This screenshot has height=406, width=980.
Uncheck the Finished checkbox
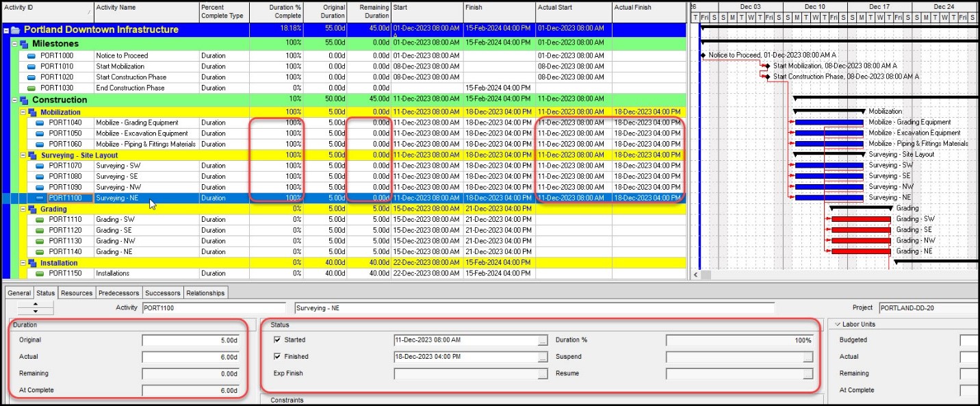(x=277, y=357)
